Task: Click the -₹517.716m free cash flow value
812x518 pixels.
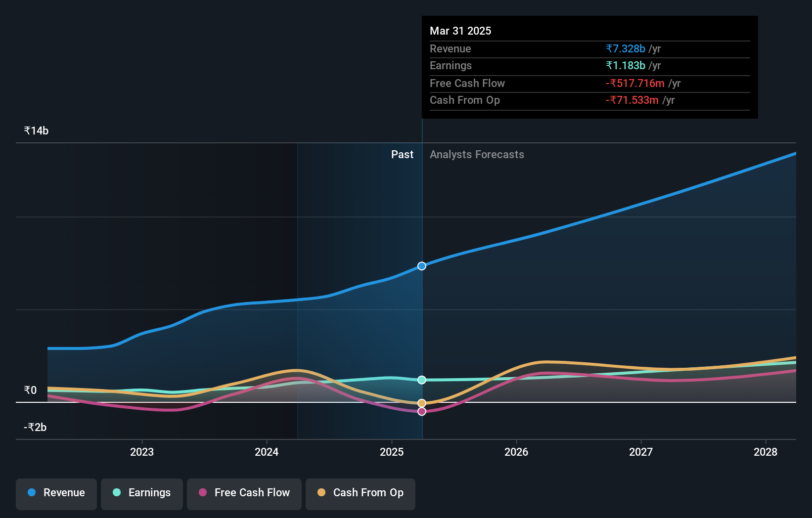Action: coord(635,83)
